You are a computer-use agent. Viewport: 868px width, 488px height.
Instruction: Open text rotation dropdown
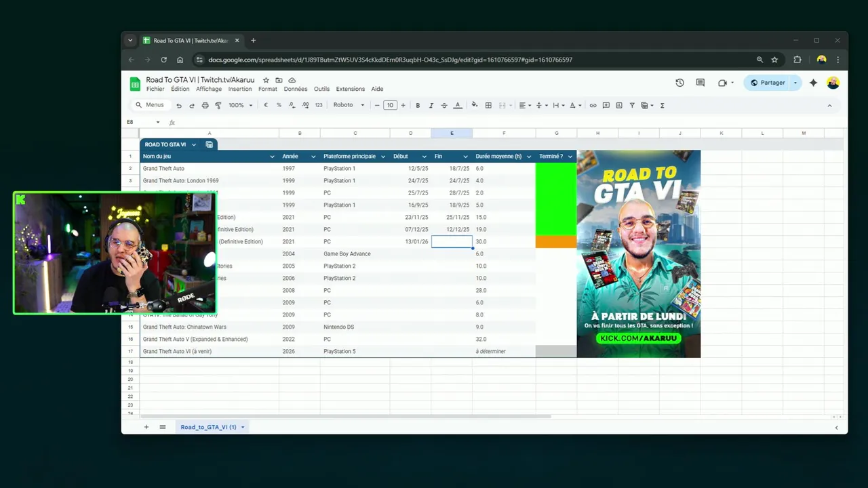click(x=574, y=105)
